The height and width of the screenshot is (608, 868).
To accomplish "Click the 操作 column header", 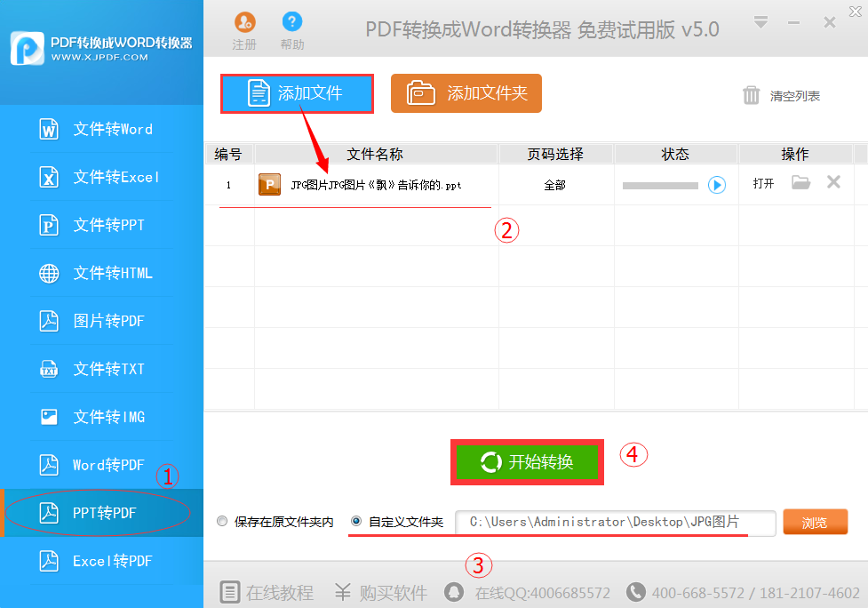I will tap(795, 154).
